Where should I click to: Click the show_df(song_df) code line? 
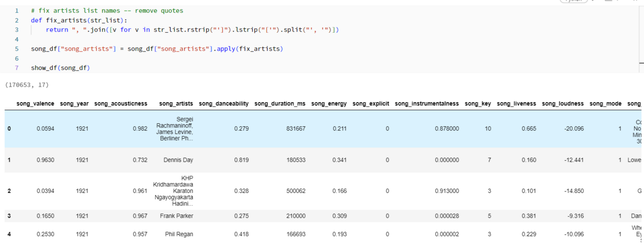coord(61,68)
